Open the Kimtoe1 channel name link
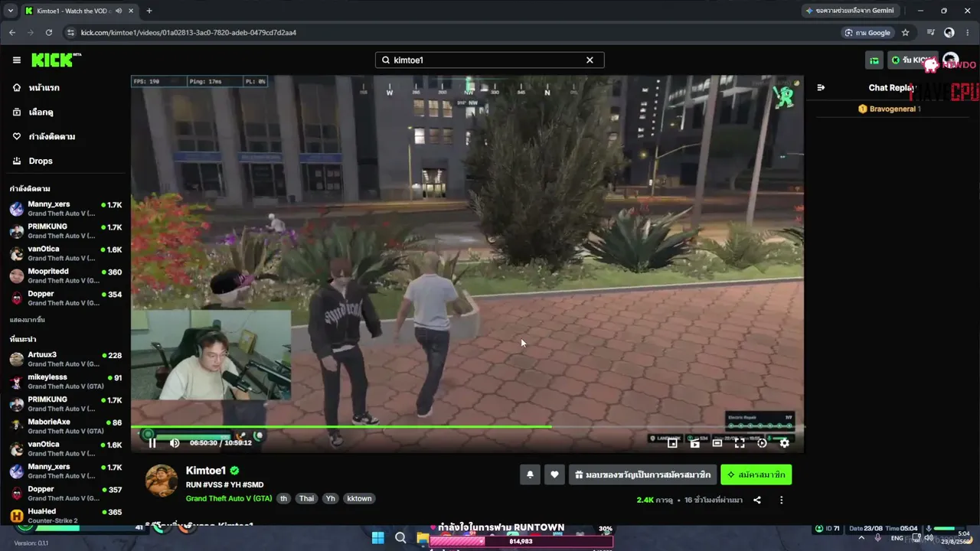The height and width of the screenshot is (551, 980). pyautogui.click(x=206, y=471)
